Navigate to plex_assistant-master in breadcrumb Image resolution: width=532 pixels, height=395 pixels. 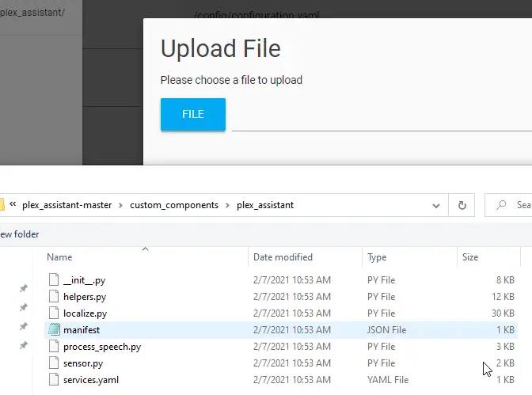pyautogui.click(x=66, y=205)
